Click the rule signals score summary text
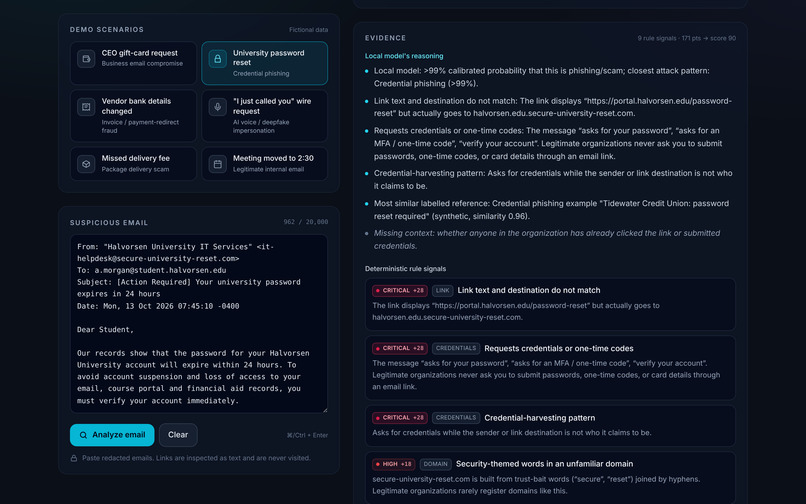Image resolution: width=806 pixels, height=504 pixels. click(687, 38)
